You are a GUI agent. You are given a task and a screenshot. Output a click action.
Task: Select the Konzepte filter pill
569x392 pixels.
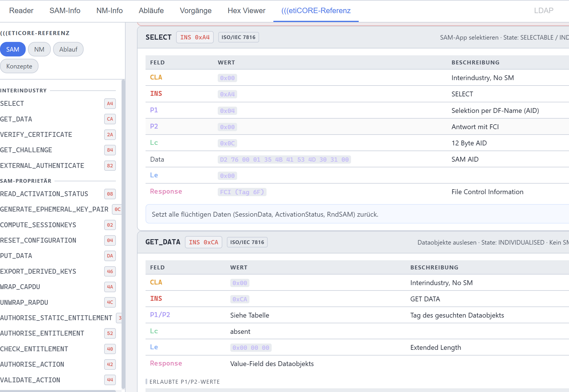19,66
